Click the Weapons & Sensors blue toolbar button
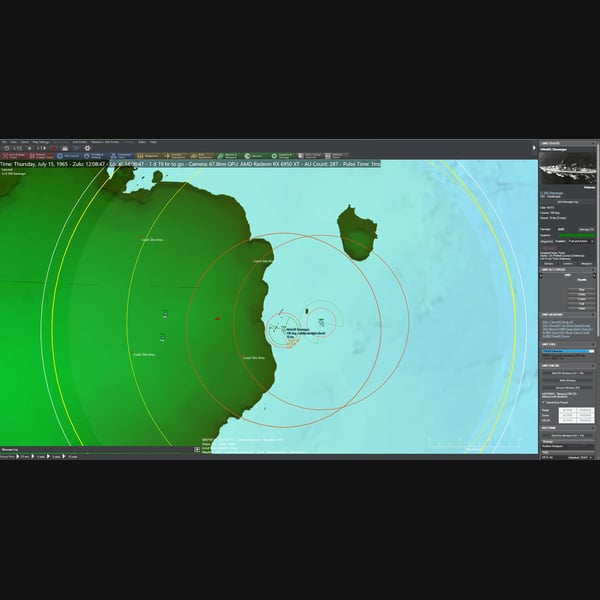This screenshot has width=600, height=600. click(x=95, y=156)
